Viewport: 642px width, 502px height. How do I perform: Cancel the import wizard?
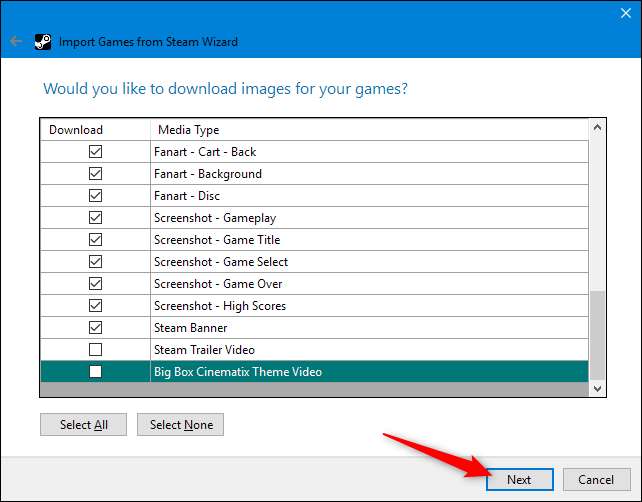[597, 479]
